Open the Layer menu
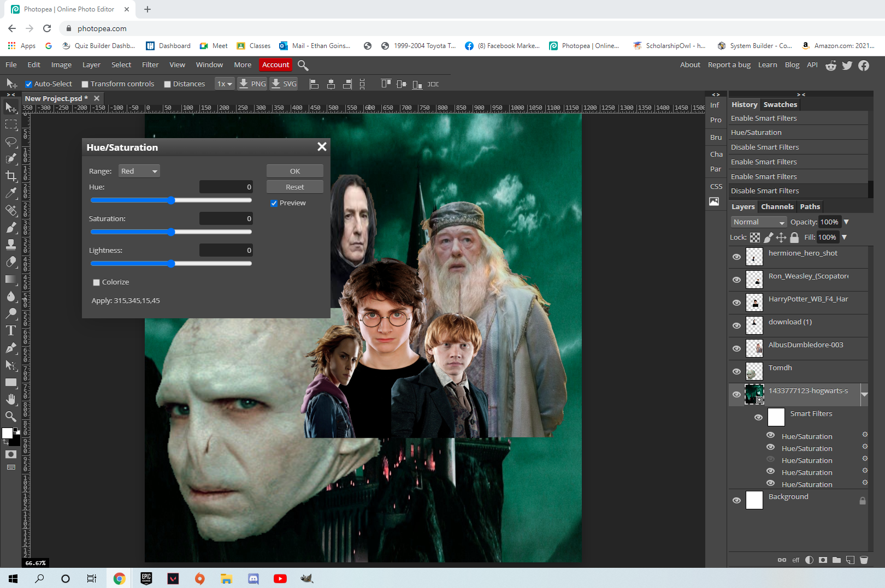885x588 pixels. pos(91,65)
